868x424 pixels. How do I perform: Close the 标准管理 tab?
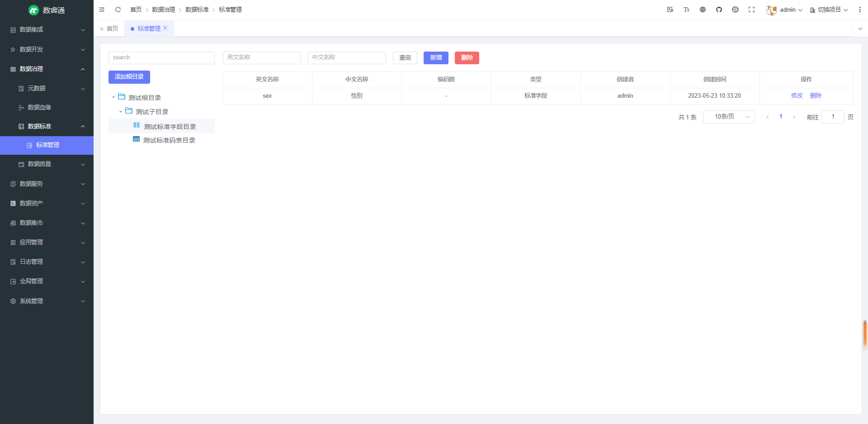[x=165, y=28]
